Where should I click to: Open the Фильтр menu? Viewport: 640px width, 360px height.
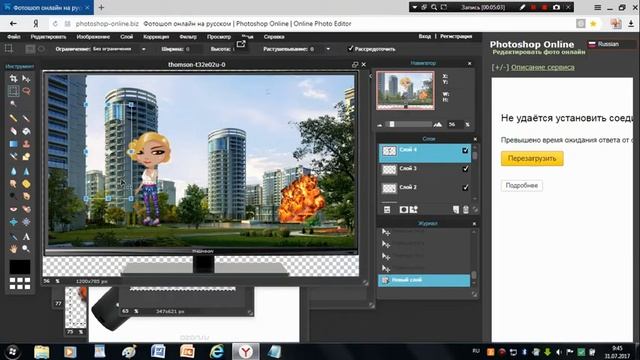tap(188, 37)
